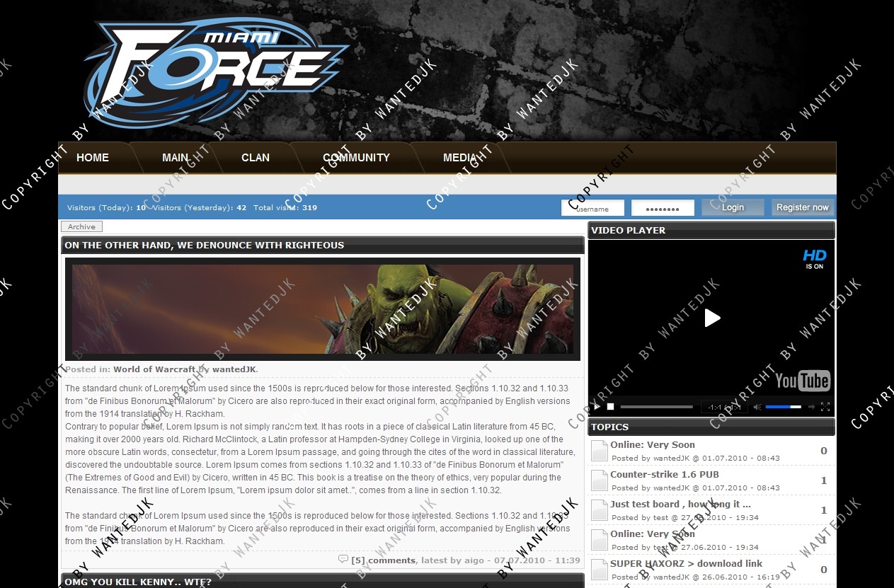Click the Register now button
This screenshot has width=894, height=588.
802,207
